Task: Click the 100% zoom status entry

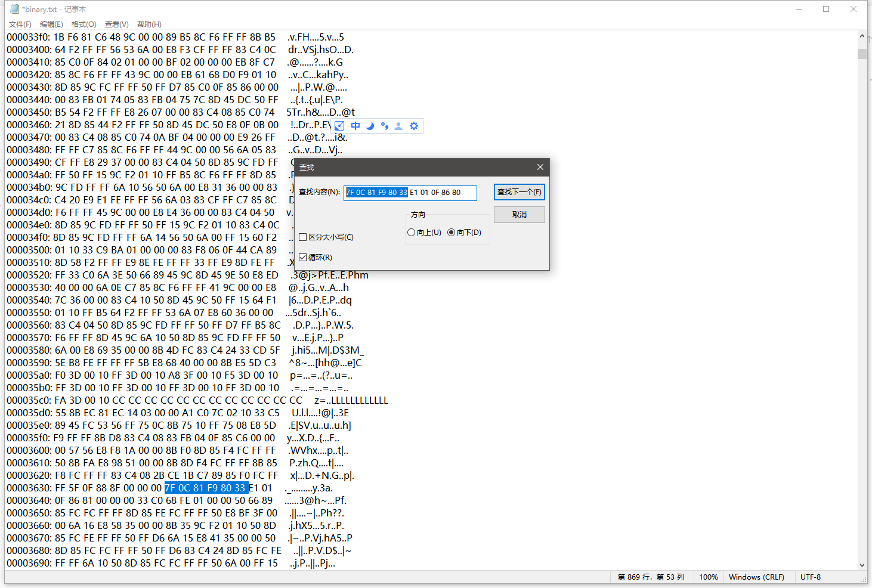Action: pyautogui.click(x=708, y=577)
